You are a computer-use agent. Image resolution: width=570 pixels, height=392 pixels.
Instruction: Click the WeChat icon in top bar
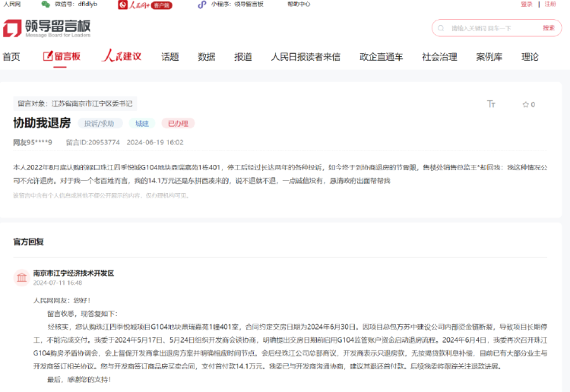(x=46, y=5)
